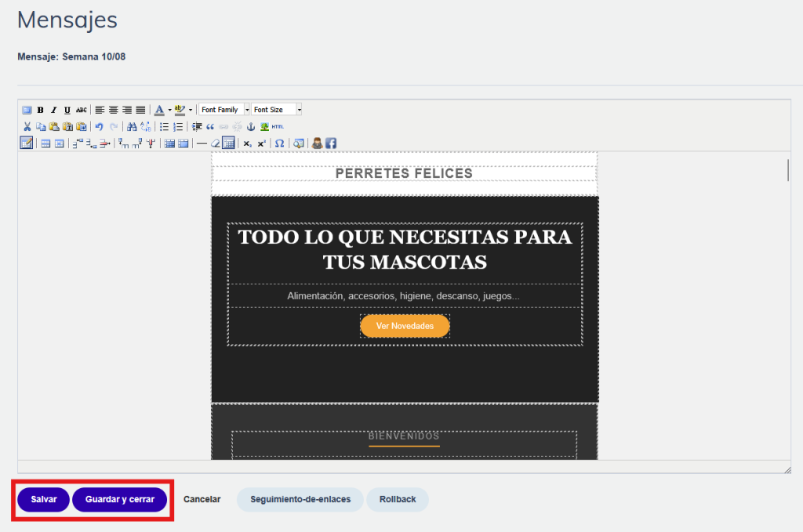Insert a numbered list
The width and height of the screenshot is (803, 532).
pos(178,126)
